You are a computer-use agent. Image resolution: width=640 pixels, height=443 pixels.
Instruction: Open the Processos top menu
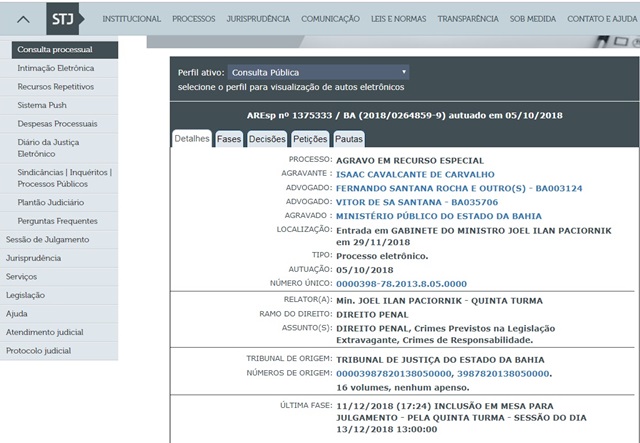pyautogui.click(x=193, y=19)
